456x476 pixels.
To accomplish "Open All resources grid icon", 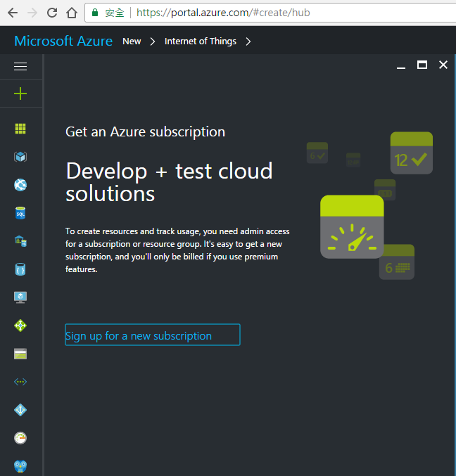I will click(x=20, y=129).
